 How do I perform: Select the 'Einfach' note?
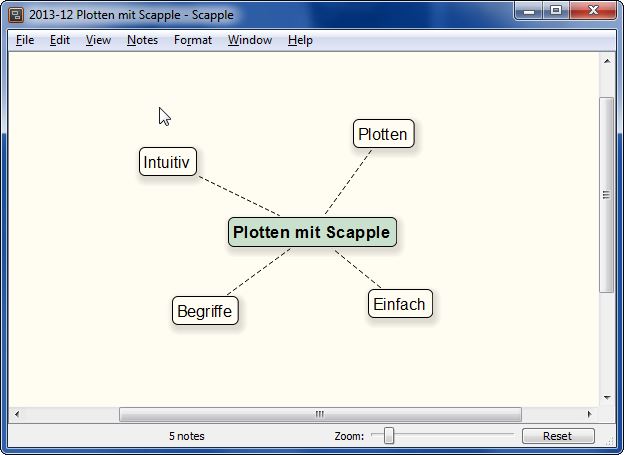point(399,304)
